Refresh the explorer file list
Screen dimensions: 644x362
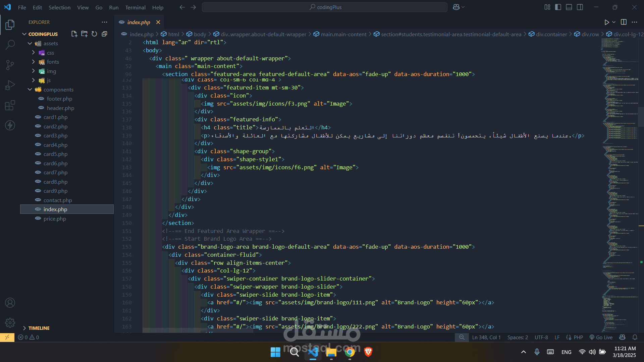click(x=94, y=34)
